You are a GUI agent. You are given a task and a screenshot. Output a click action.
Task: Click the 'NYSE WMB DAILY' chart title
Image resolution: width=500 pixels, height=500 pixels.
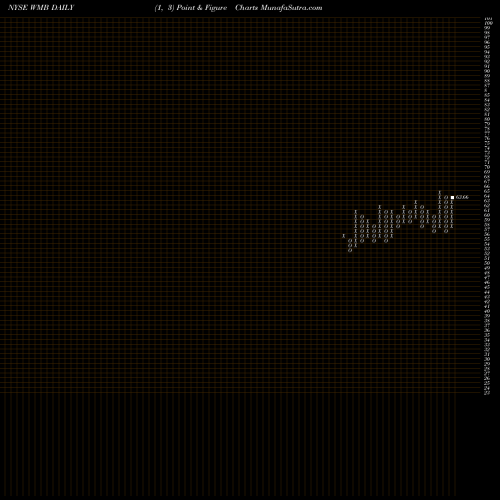pos(41,8)
